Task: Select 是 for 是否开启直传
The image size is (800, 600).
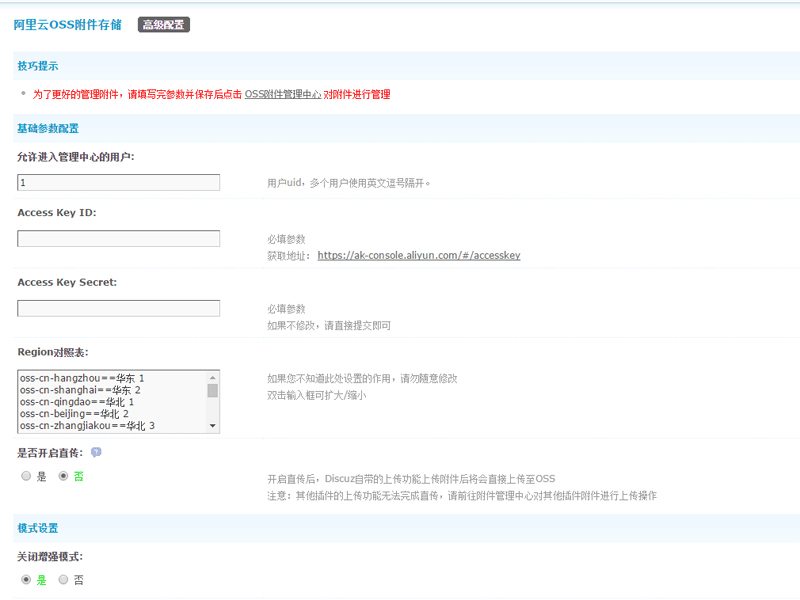Action: (26, 477)
